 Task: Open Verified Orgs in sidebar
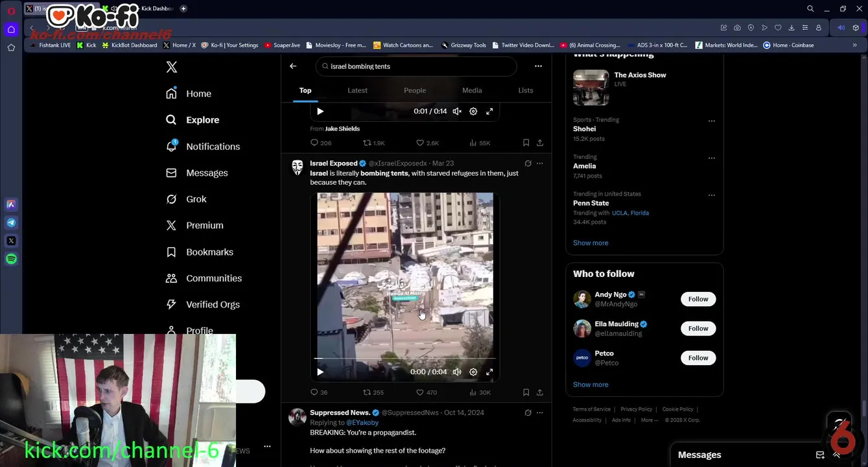(203, 305)
